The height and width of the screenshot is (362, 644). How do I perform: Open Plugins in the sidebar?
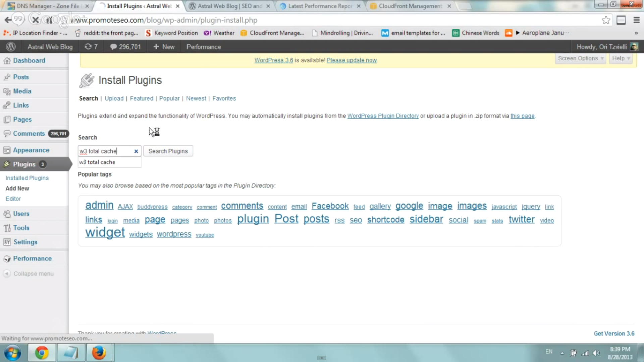coord(24,164)
